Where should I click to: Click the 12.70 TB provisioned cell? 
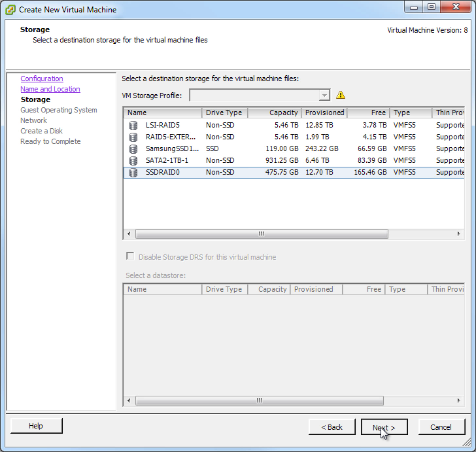point(319,172)
